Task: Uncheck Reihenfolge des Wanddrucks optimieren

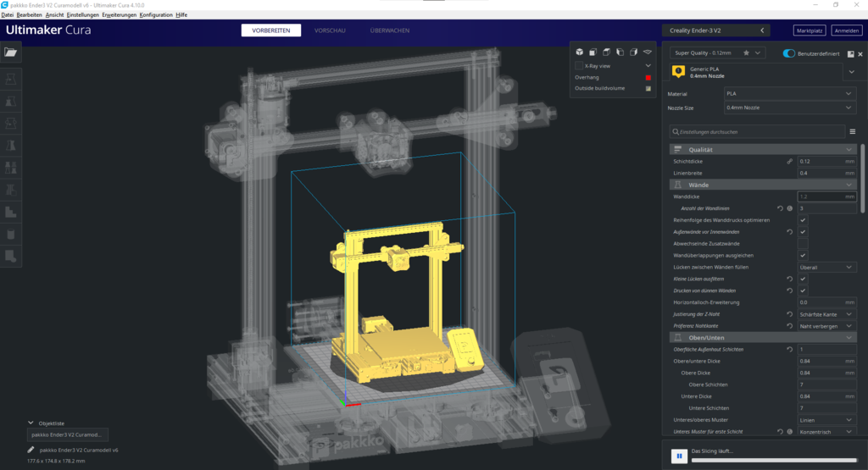Action: [x=803, y=220]
